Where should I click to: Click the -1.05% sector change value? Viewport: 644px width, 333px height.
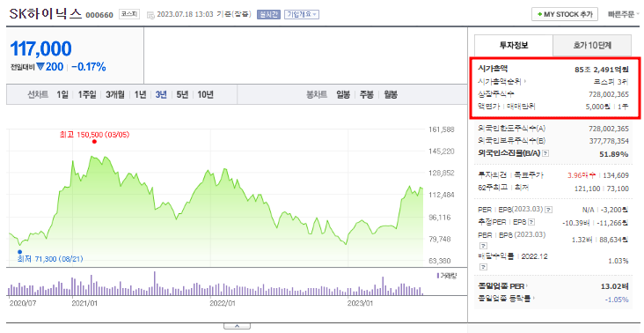[617, 300]
